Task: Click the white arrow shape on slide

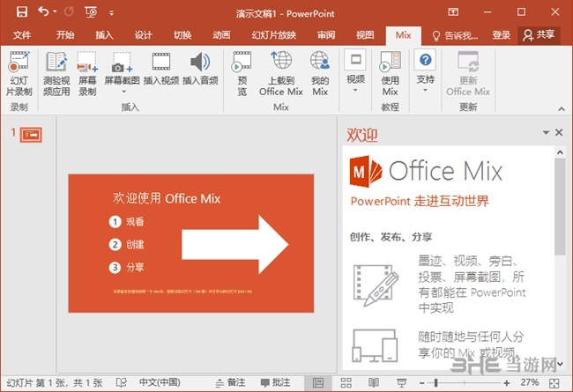Action: tap(235, 244)
